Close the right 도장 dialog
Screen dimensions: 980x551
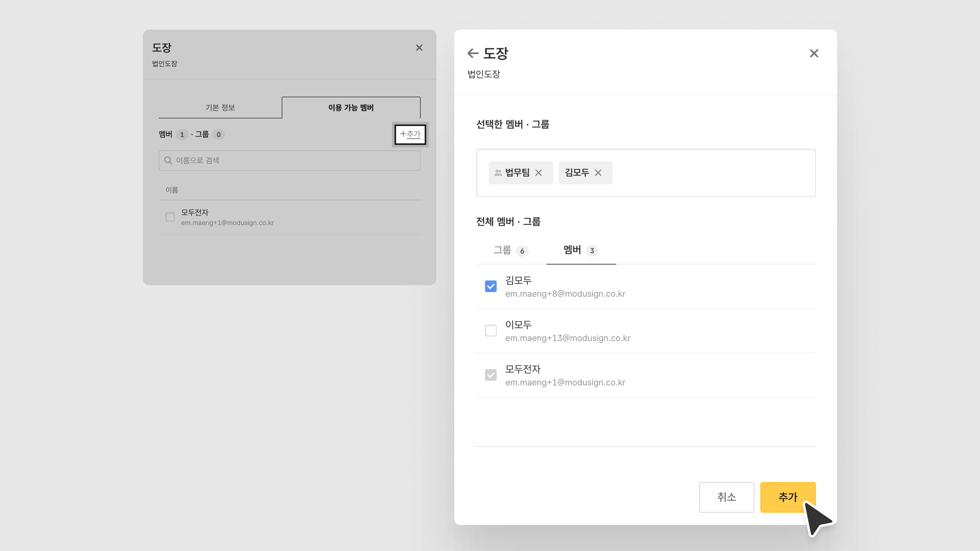[x=814, y=53]
